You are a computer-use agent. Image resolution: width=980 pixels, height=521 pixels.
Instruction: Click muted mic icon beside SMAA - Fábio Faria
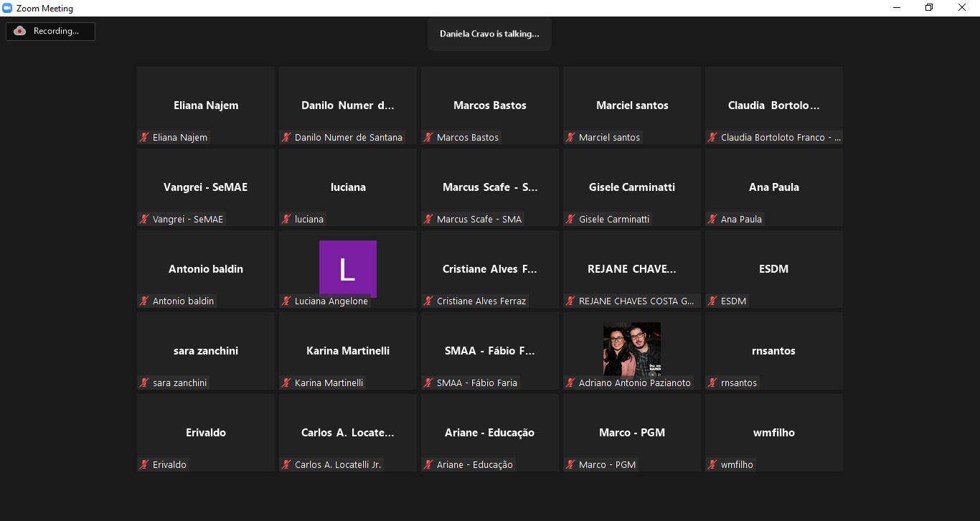[428, 382]
